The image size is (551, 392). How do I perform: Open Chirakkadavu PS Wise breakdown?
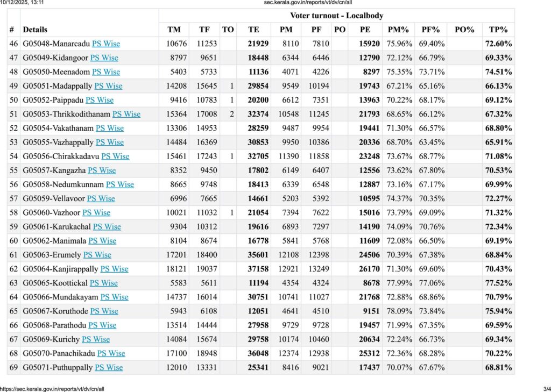[115, 156]
